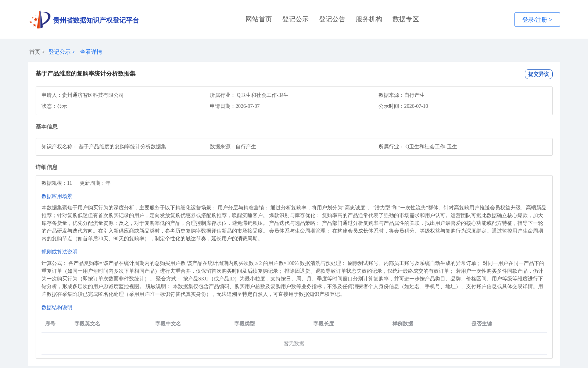Click the 字段中文名 column header
The width and height of the screenshot is (588, 368).
pos(168,323)
